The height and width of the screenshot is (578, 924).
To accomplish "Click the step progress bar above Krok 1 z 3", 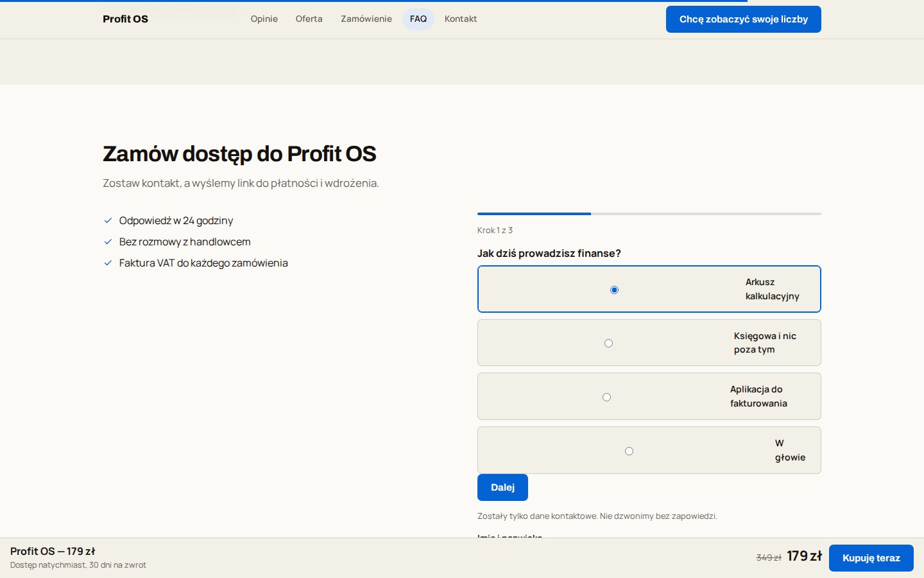I will [x=649, y=214].
